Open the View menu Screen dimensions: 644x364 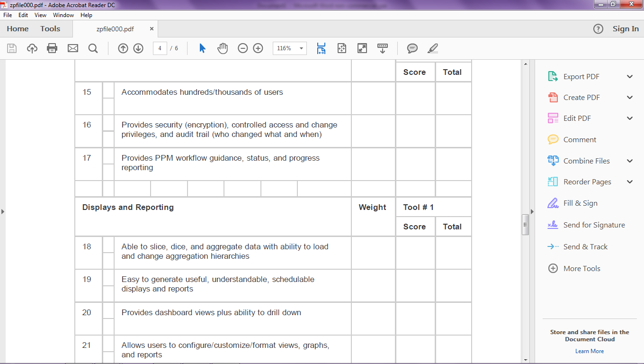coord(40,15)
